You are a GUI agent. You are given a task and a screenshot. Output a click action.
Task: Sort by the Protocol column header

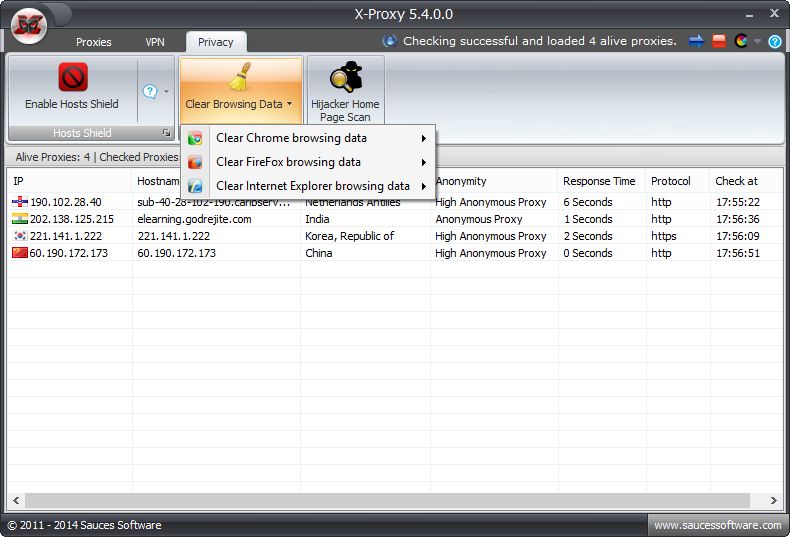678,181
